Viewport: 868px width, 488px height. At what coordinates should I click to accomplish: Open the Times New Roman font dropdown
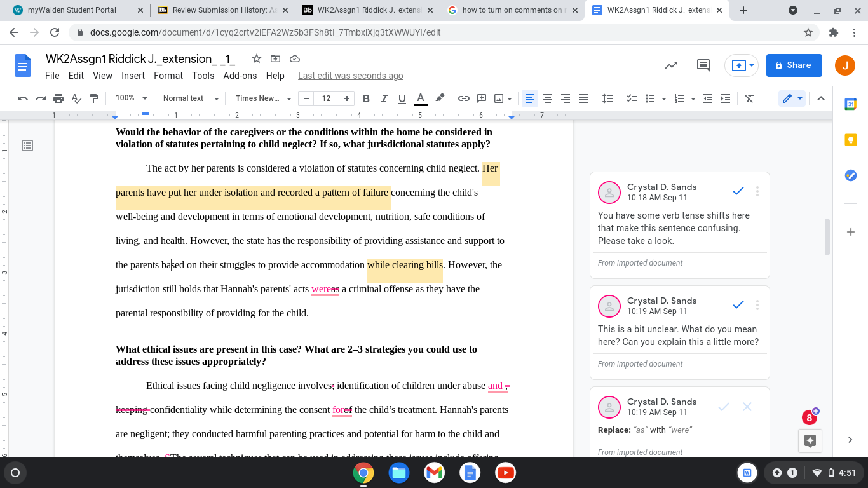[263, 98]
